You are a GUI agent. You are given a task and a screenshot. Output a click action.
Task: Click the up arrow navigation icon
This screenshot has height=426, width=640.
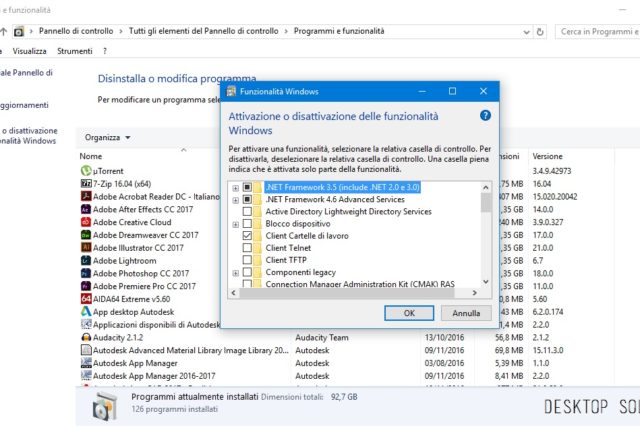pyautogui.click(x=4, y=31)
